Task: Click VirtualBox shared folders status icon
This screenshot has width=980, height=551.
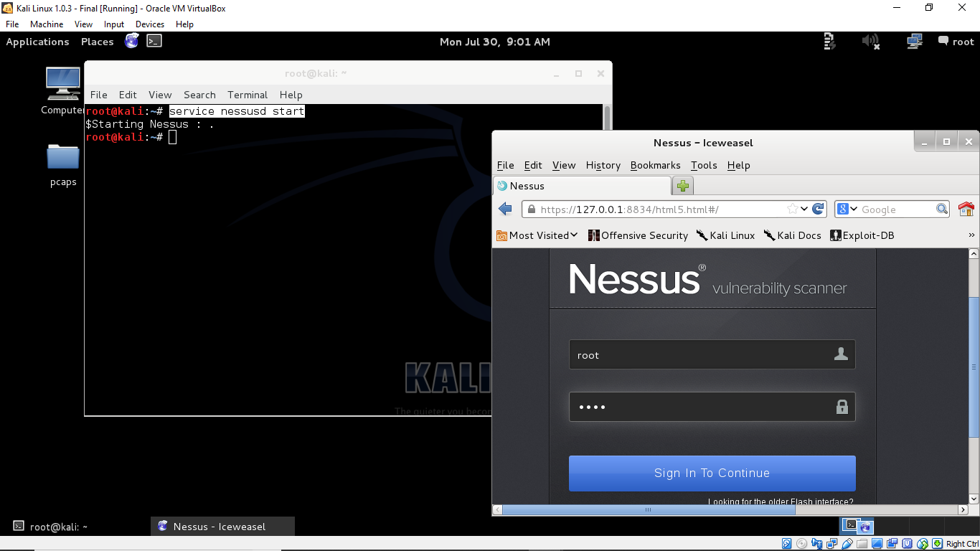Action: point(862,543)
